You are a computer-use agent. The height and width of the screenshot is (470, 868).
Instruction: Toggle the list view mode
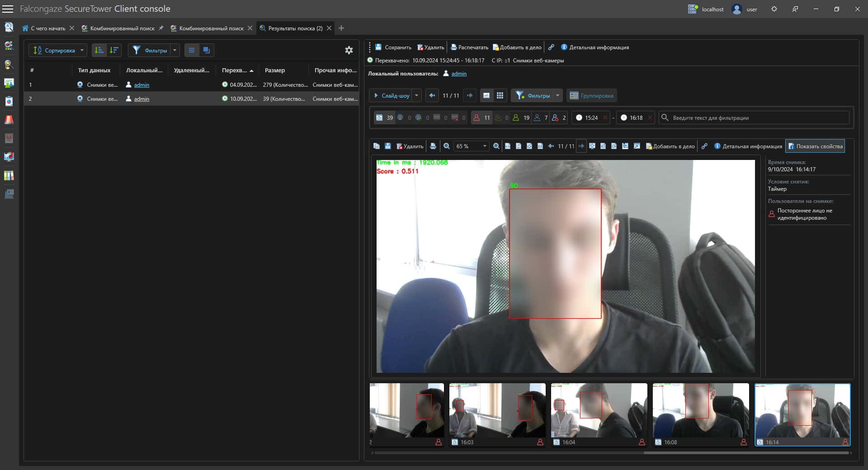(x=192, y=50)
